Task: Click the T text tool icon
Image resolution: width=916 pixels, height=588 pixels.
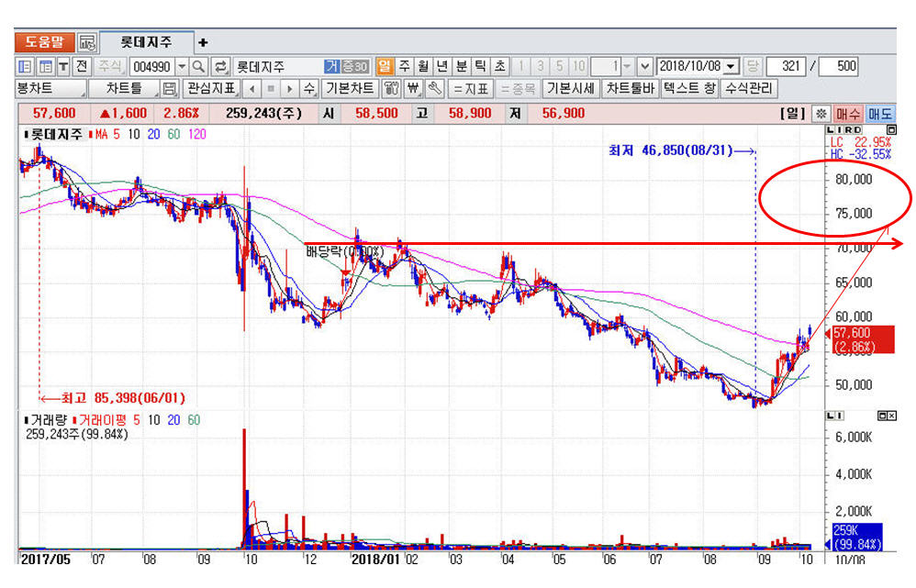Action: pyautogui.click(x=63, y=67)
